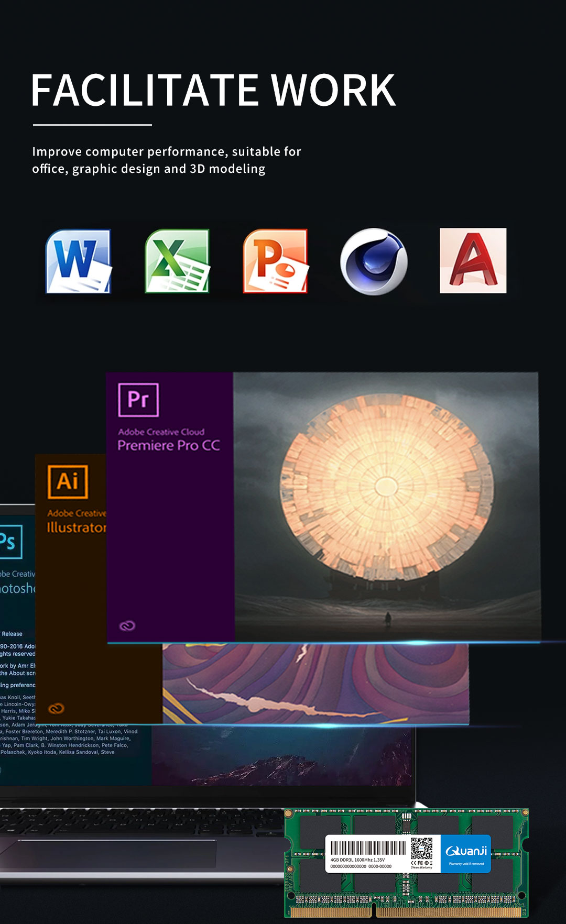The height and width of the screenshot is (924, 566).
Task: Click the Ai logo on Illustrator splash
Action: [x=68, y=481]
